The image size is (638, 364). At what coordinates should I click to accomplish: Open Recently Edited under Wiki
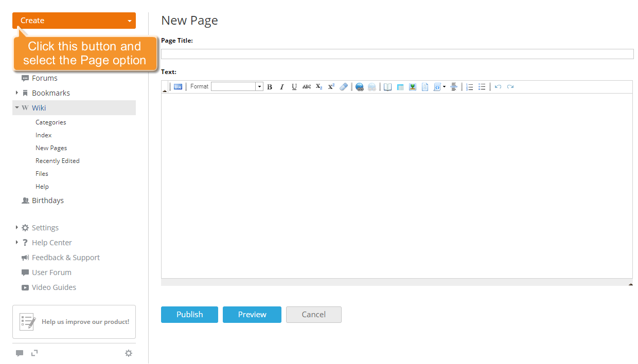58,161
